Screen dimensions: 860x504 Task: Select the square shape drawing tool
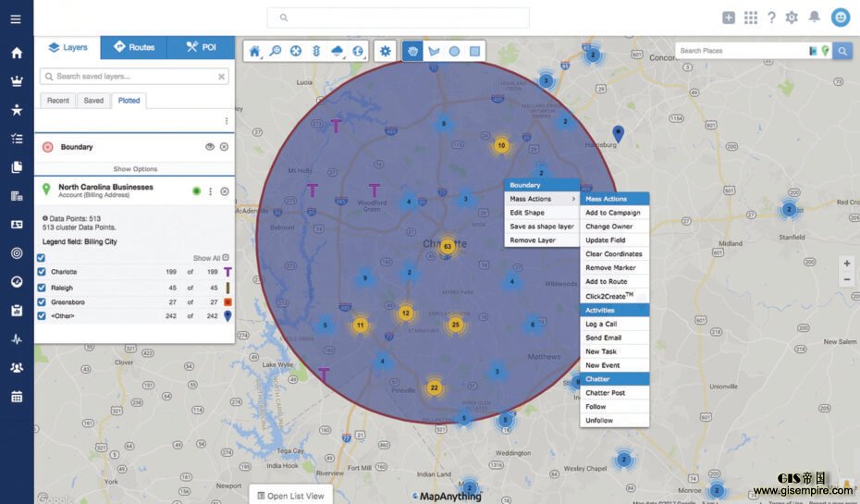click(x=474, y=52)
